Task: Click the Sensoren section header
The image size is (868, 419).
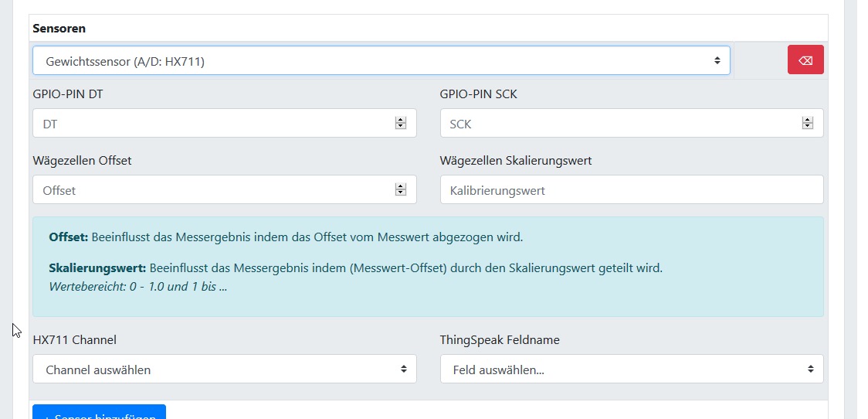Action: (x=59, y=29)
